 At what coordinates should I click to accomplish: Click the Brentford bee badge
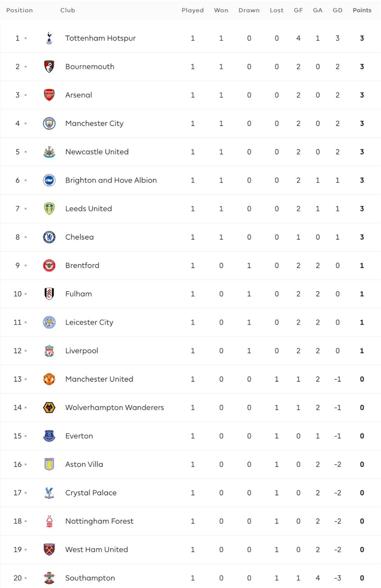[x=49, y=265]
